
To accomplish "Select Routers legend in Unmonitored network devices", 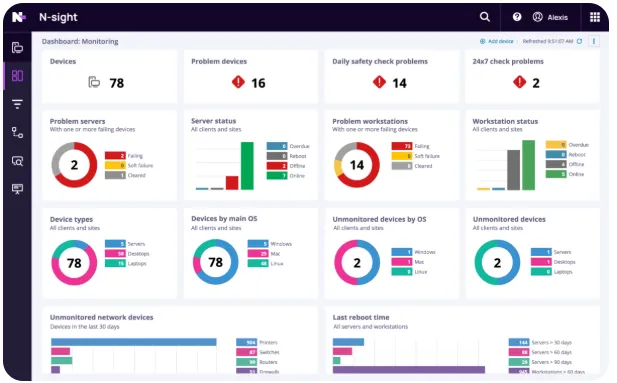I will (257, 362).
